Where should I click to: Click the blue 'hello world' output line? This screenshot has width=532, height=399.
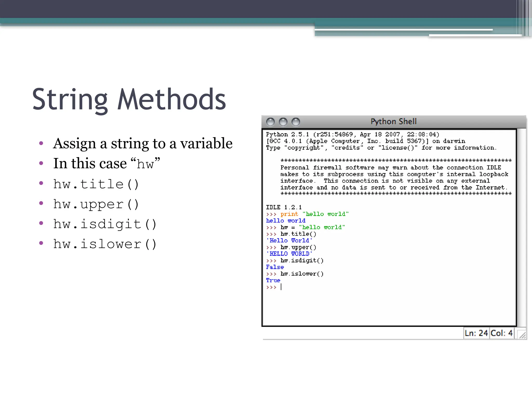286,221
